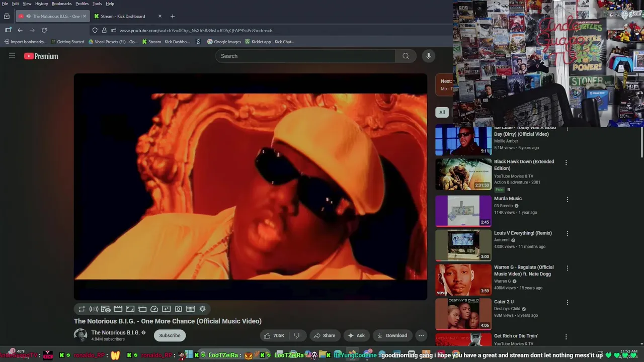Mute The Notorious B.I.G. tab audio icon
The height and width of the screenshot is (362, 644).
tap(28, 16)
